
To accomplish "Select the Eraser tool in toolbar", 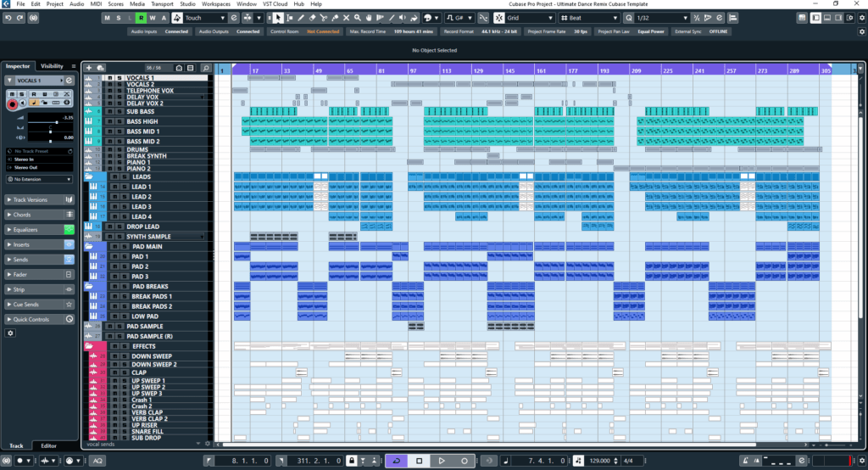I will click(x=314, y=18).
